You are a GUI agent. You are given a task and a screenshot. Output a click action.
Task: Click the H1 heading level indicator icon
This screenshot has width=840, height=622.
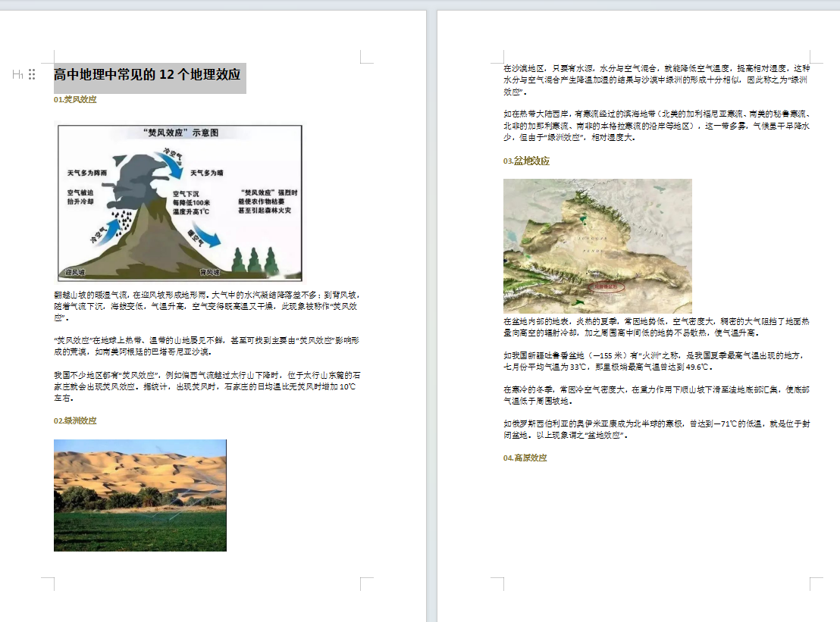pos(17,74)
